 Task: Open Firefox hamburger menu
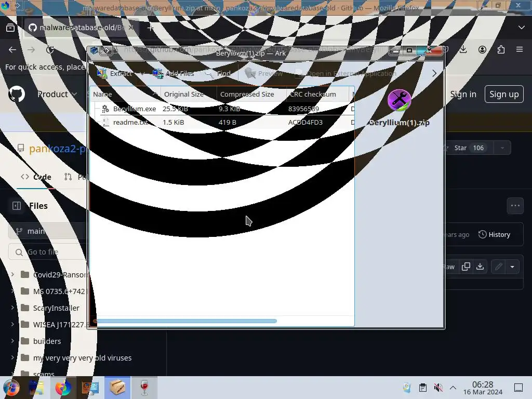520,49
